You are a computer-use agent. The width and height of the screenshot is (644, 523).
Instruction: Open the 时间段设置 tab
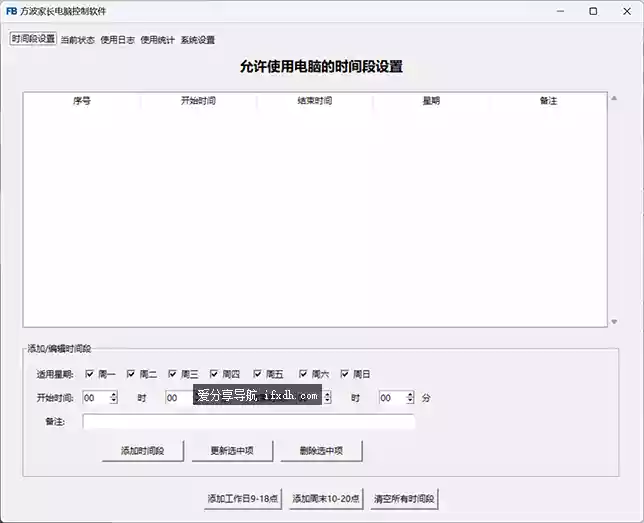[x=33, y=39]
